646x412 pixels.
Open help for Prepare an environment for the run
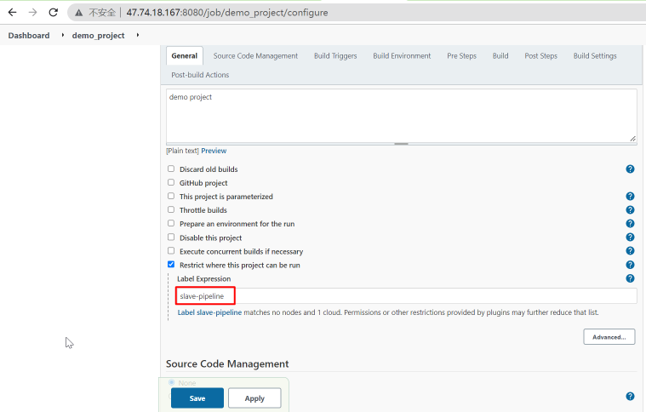pyautogui.click(x=630, y=223)
